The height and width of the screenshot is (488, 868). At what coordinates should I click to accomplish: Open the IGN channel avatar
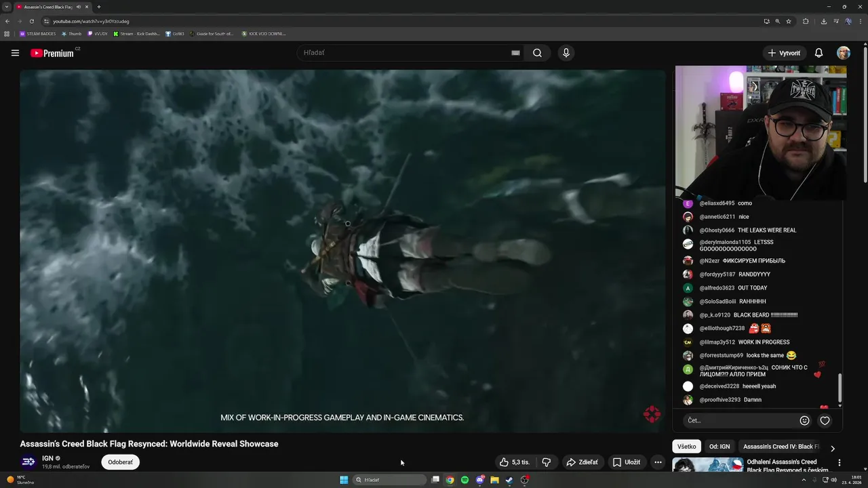click(x=28, y=462)
